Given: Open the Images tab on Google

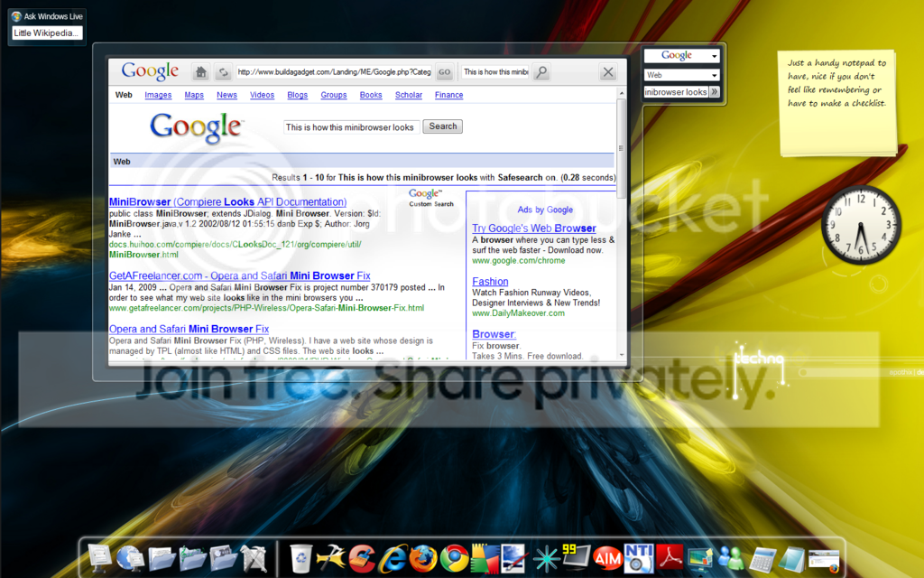Looking at the screenshot, I should point(158,95).
